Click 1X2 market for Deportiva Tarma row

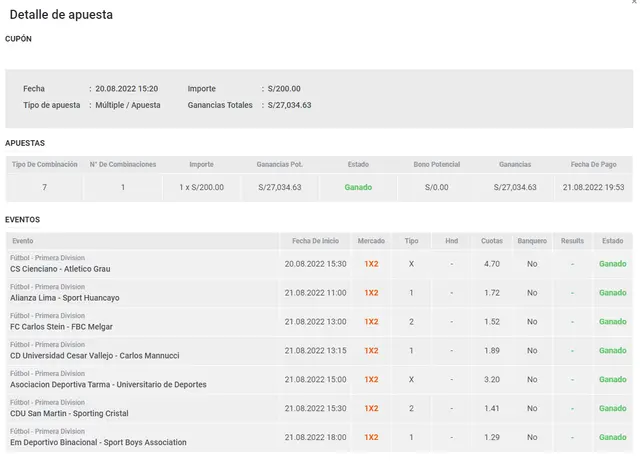371,380
